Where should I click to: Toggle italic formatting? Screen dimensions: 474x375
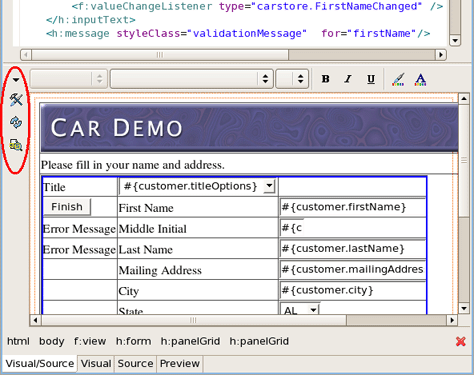coord(348,79)
